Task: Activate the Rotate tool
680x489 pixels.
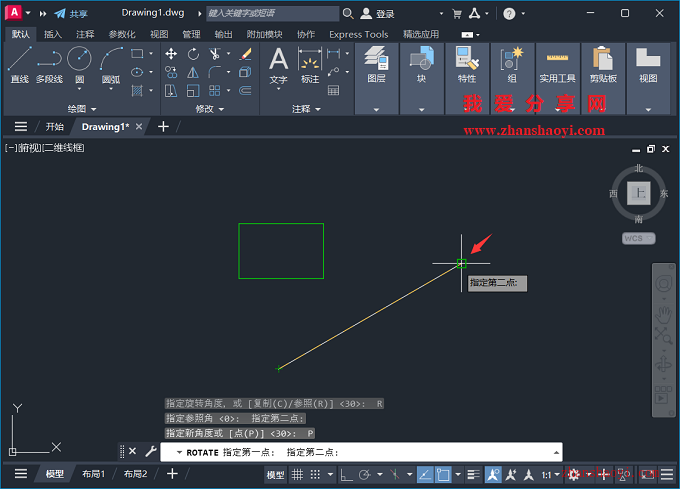Action: coord(193,54)
